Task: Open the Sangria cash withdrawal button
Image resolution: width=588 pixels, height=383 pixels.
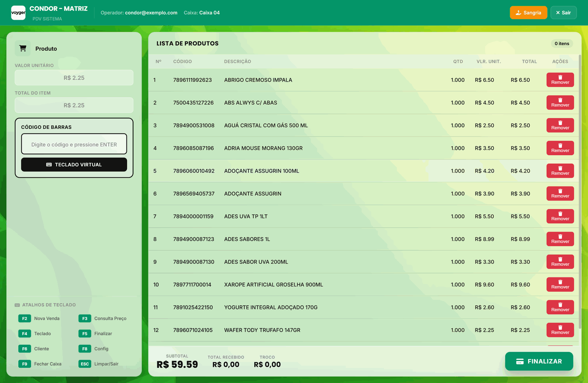Action: tap(528, 13)
